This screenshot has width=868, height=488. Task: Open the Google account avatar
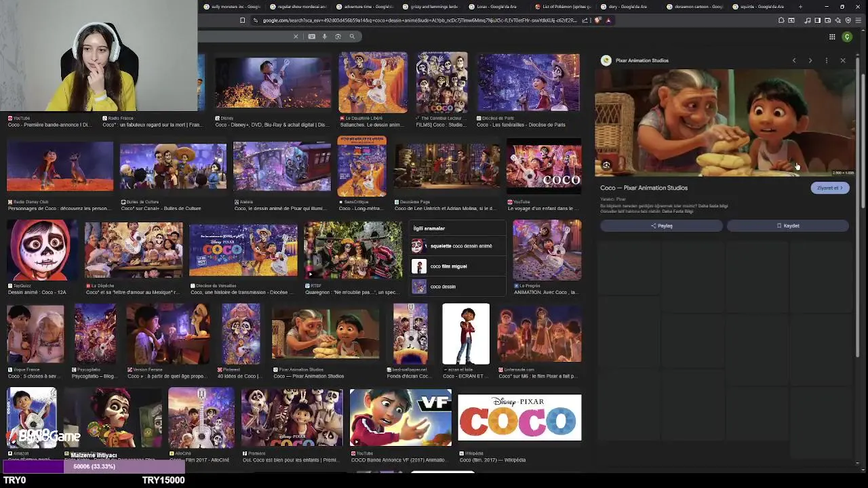(x=847, y=37)
